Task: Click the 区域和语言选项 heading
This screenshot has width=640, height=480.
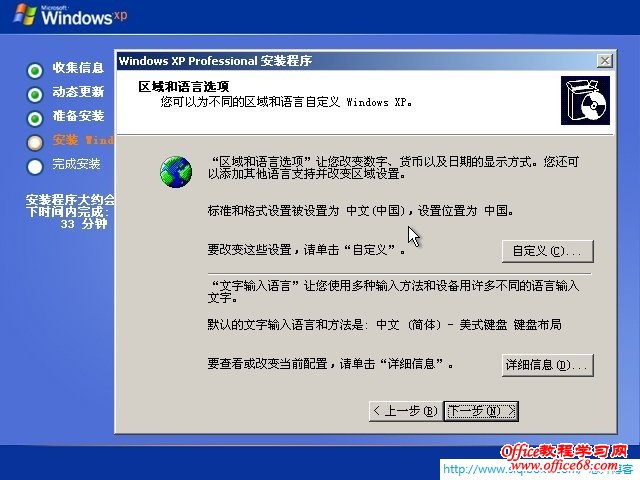Action: (x=184, y=87)
